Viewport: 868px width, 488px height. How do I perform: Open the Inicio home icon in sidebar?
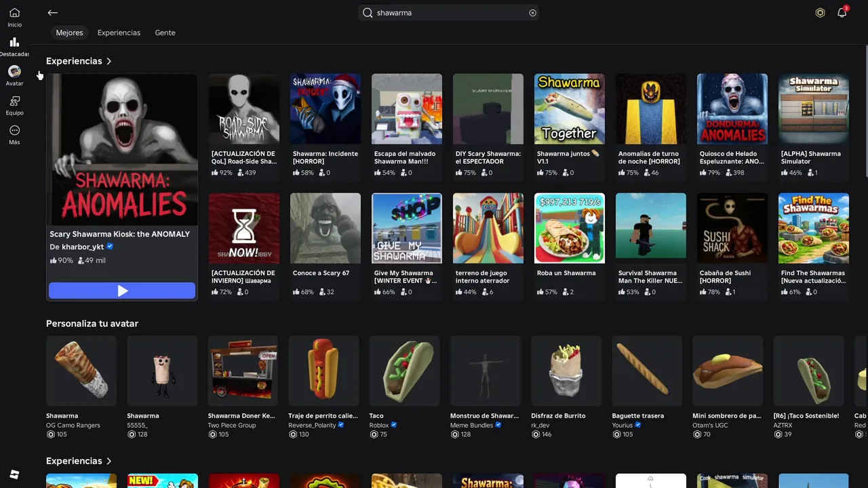(14, 13)
